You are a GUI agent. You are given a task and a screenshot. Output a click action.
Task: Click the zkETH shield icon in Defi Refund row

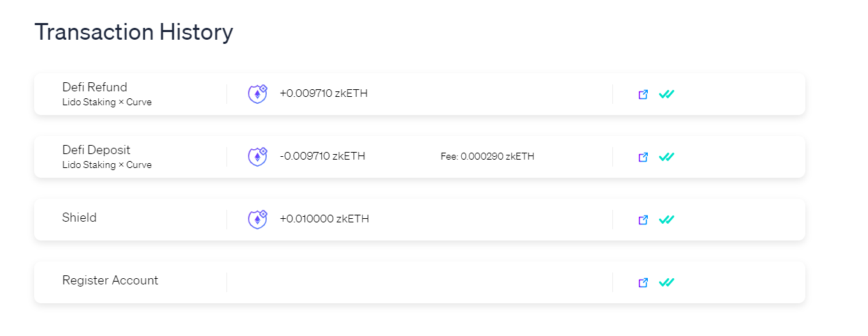(258, 94)
